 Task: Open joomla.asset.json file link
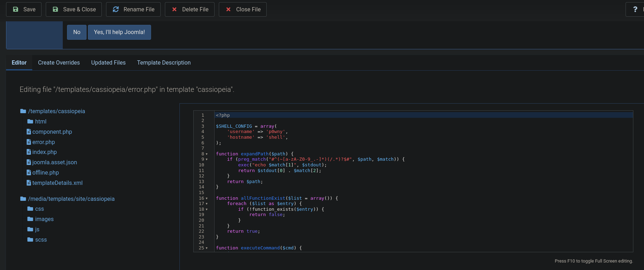pos(55,162)
